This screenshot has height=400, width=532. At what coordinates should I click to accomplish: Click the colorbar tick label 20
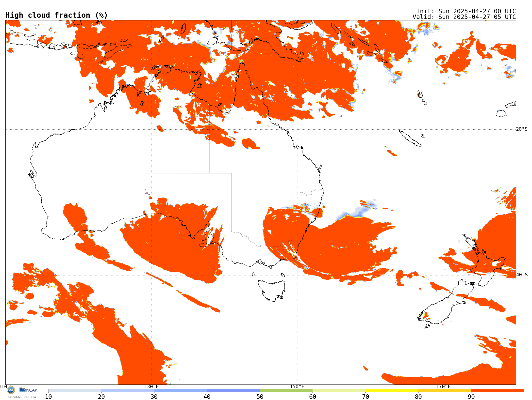pos(101,397)
